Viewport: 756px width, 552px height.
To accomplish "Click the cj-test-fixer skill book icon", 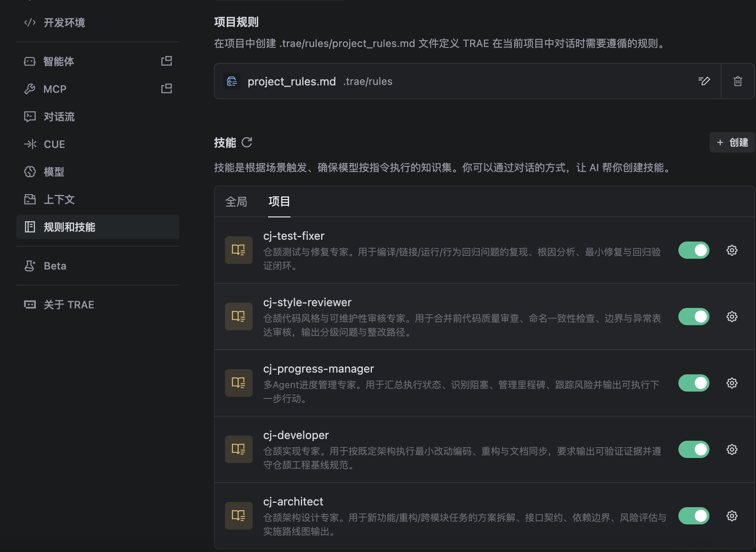I will click(239, 250).
